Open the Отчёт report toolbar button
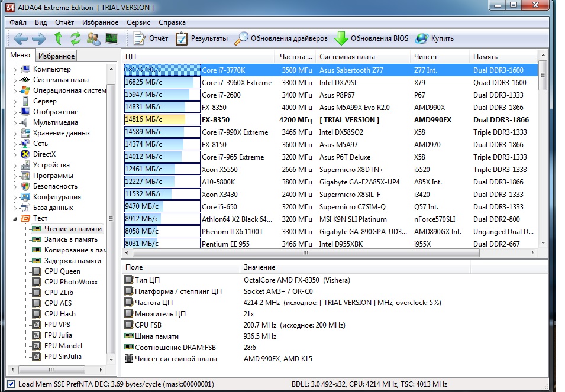The image size is (565, 392). [x=150, y=38]
